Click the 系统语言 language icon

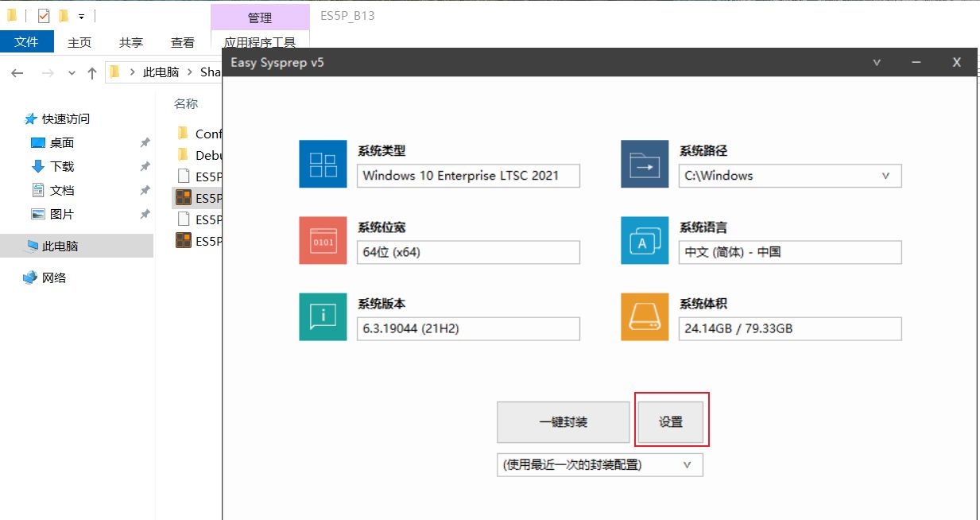(645, 240)
